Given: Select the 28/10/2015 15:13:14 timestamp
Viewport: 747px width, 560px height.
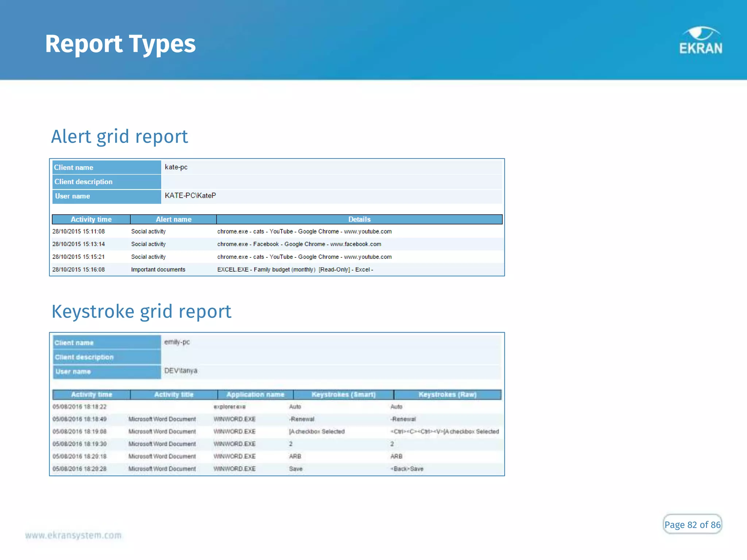Looking at the screenshot, I should coord(78,244).
